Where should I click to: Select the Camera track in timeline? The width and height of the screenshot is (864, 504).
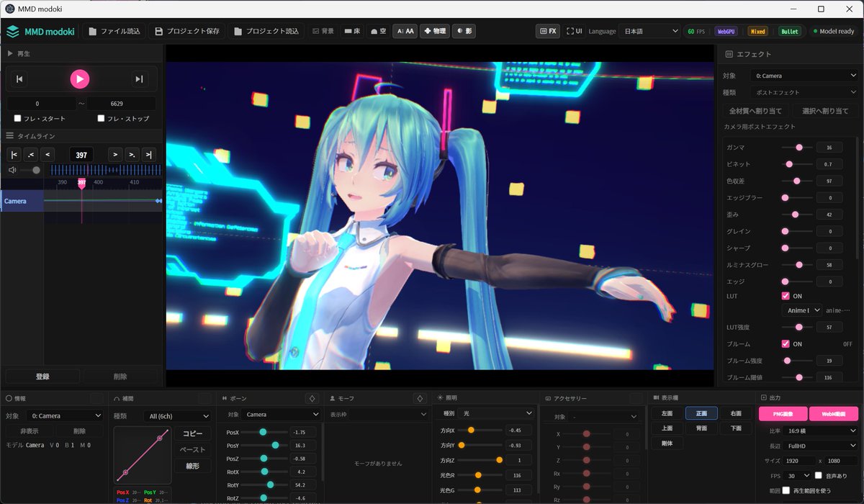(22, 201)
